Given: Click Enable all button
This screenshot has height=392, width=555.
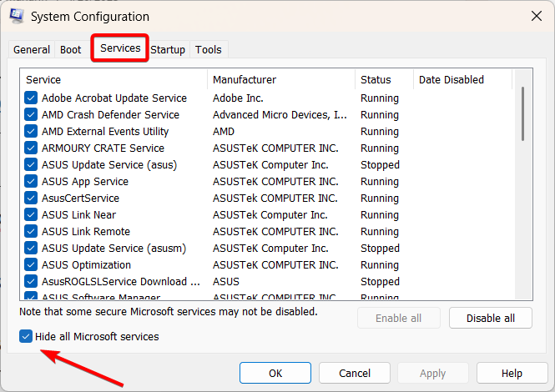Looking at the screenshot, I should 399,318.
